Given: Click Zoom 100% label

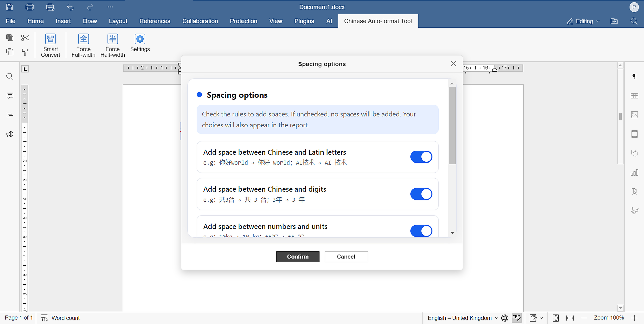Looking at the screenshot, I should coord(609,318).
